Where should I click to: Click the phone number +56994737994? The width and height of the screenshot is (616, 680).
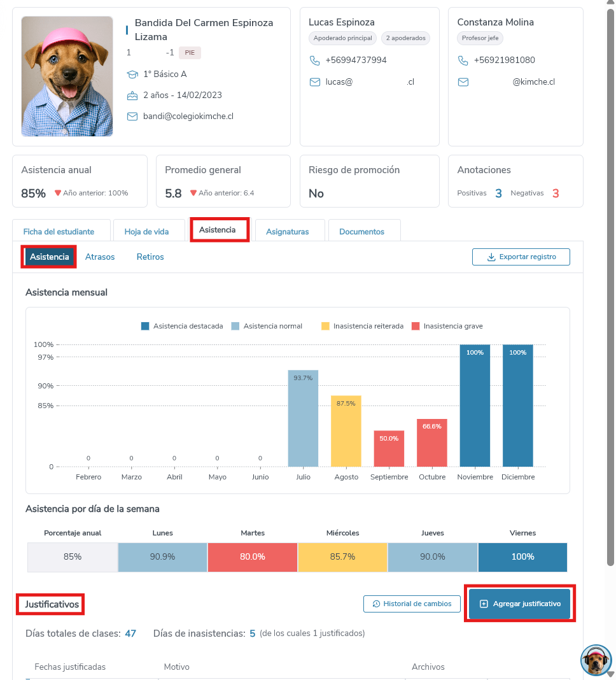[356, 60]
